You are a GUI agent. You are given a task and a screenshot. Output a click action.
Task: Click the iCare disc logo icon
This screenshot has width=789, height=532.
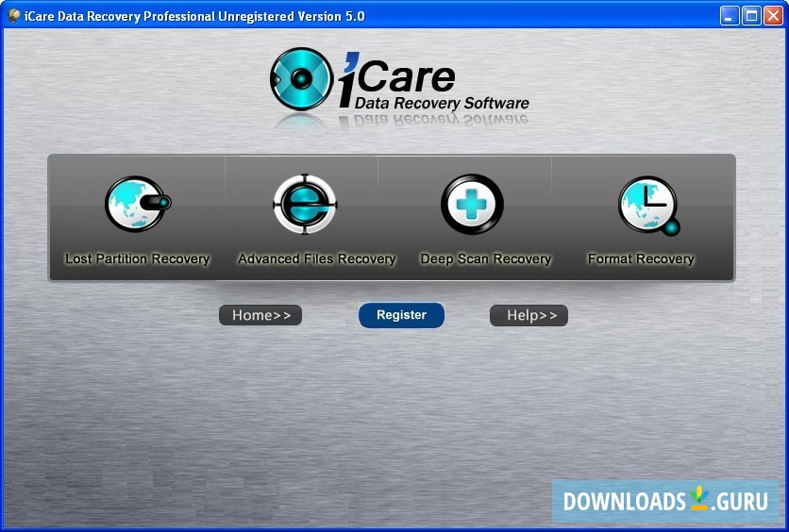[x=301, y=79]
